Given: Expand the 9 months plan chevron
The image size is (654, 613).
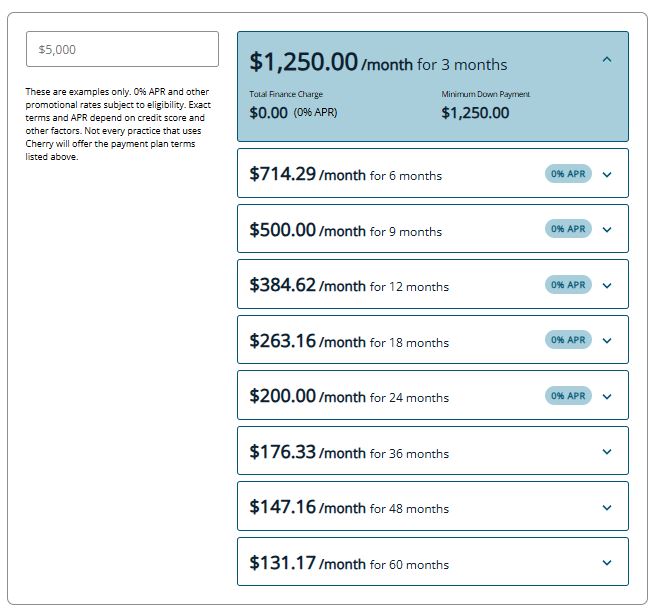Looking at the screenshot, I should click(607, 230).
